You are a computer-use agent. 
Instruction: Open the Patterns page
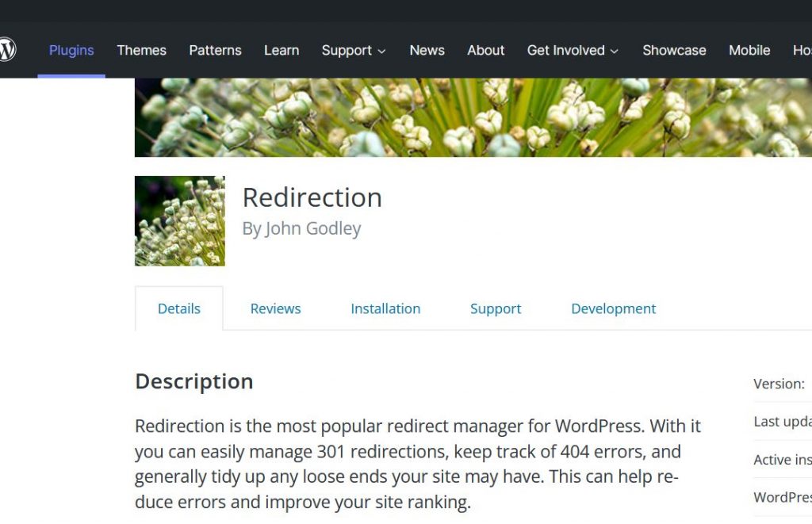215,50
